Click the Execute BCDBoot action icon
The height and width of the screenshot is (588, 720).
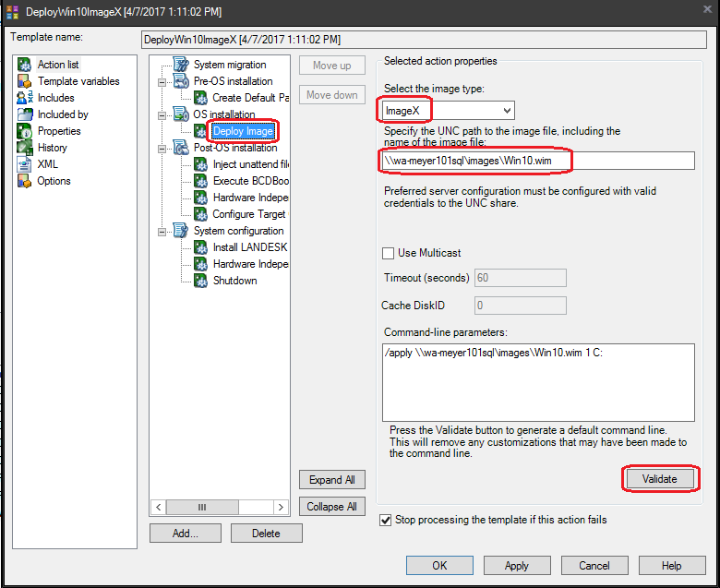[x=200, y=181]
